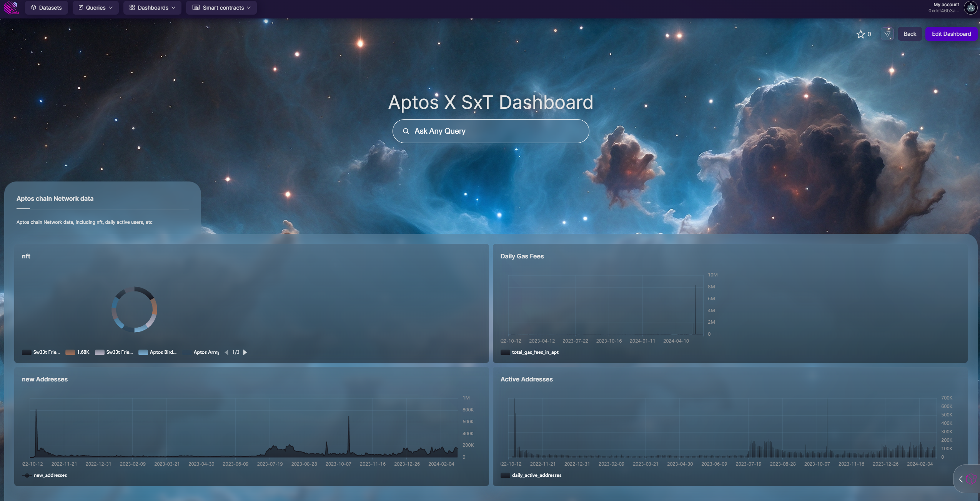This screenshot has height=501, width=980.
Task: Click the purple beta logo icon
Action: (x=11, y=8)
